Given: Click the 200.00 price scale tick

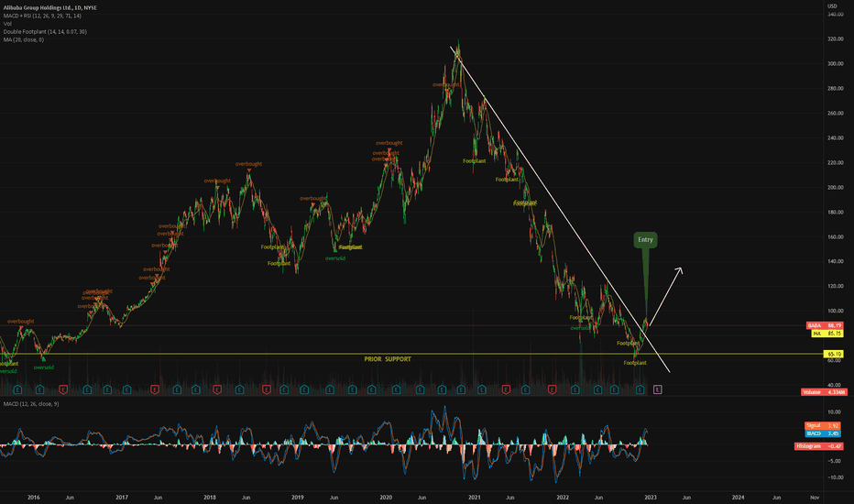Looking at the screenshot, I should (835, 188).
